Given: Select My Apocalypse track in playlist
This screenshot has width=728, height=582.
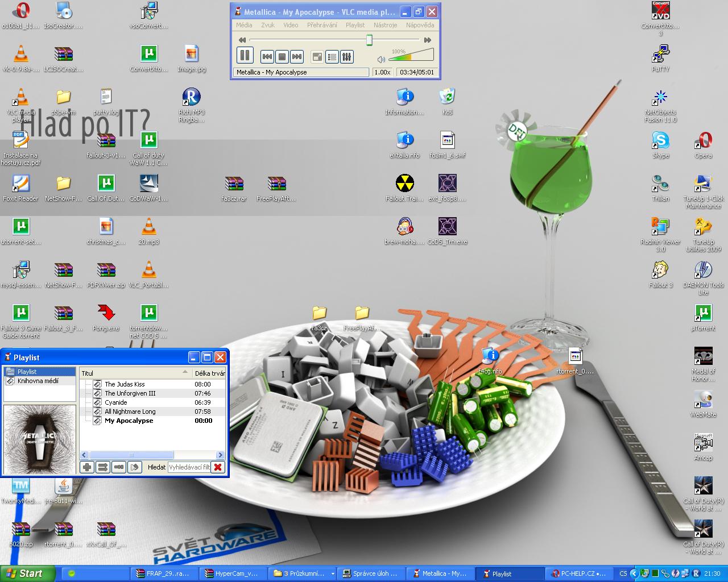Looking at the screenshot, I should (153, 421).
